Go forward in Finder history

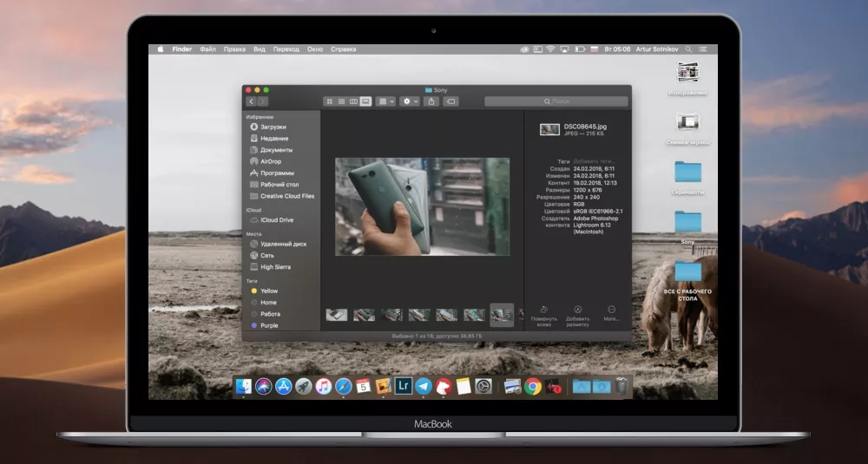pos(263,101)
